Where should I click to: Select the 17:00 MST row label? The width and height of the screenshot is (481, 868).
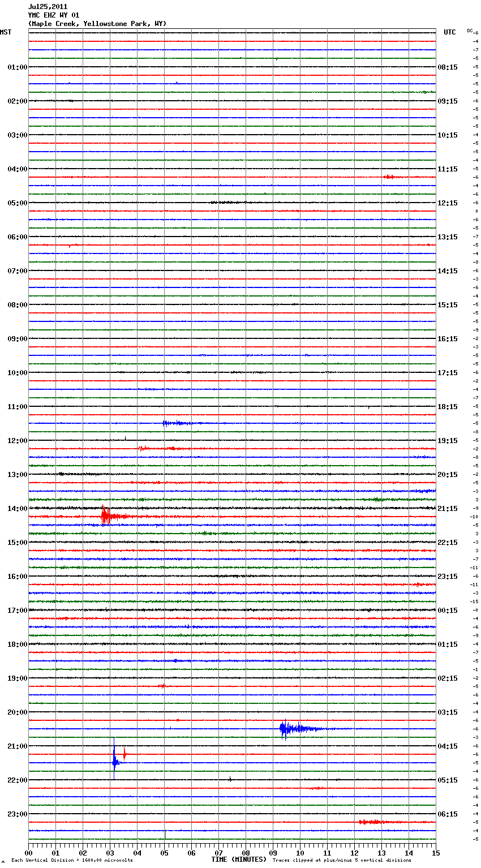pyautogui.click(x=17, y=611)
